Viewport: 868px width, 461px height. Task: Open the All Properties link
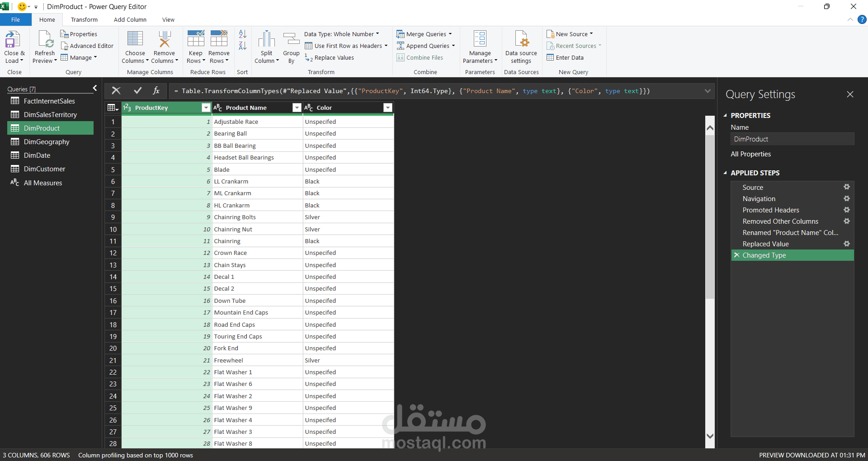click(x=750, y=154)
